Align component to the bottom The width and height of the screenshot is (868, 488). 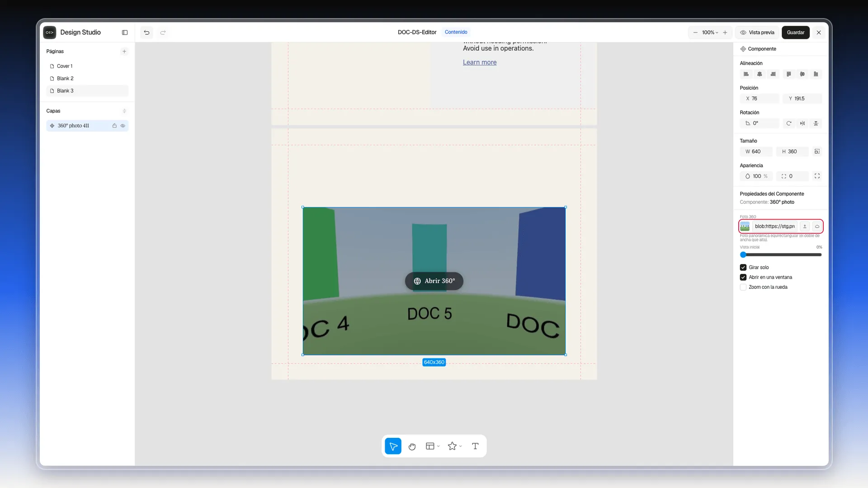(816, 74)
